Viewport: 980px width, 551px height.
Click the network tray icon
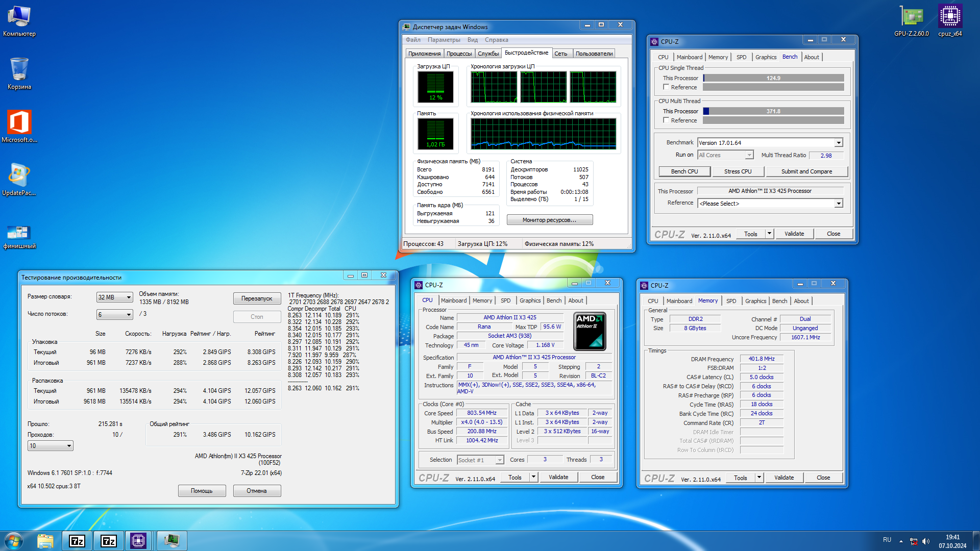click(914, 541)
